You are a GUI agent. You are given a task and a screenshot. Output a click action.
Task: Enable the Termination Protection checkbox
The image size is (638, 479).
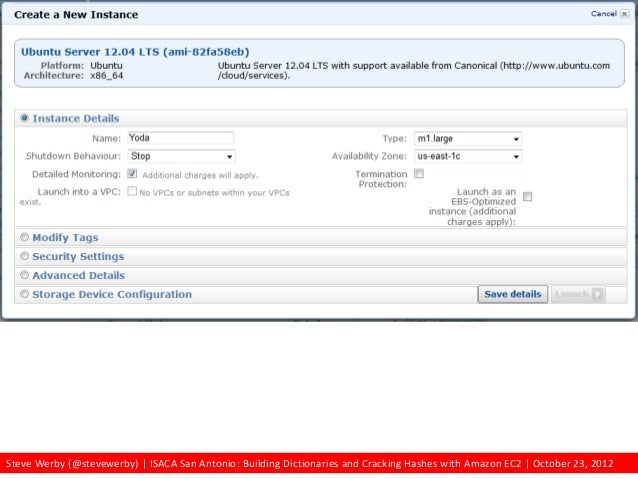[x=419, y=174]
